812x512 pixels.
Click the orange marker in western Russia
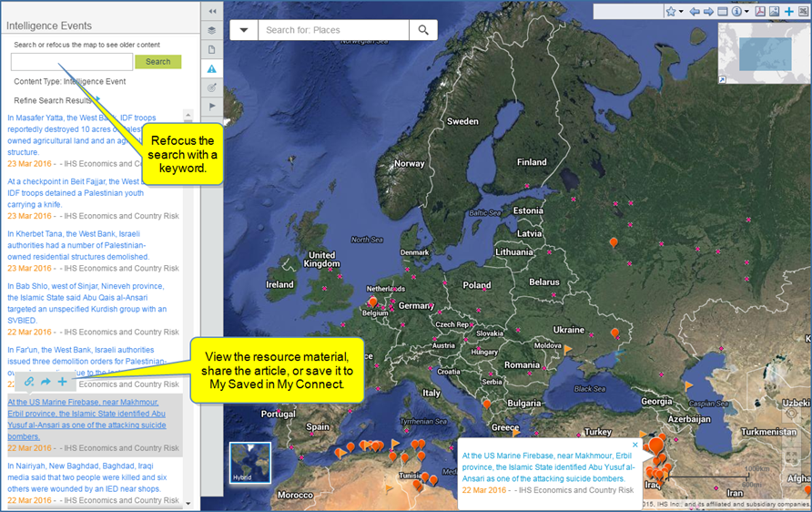614,242
